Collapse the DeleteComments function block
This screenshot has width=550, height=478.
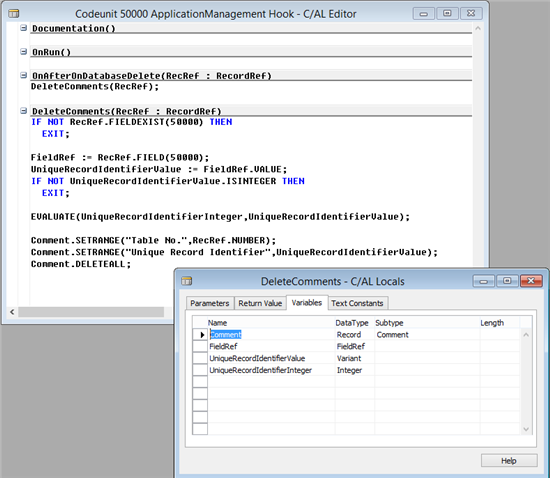click(x=24, y=111)
